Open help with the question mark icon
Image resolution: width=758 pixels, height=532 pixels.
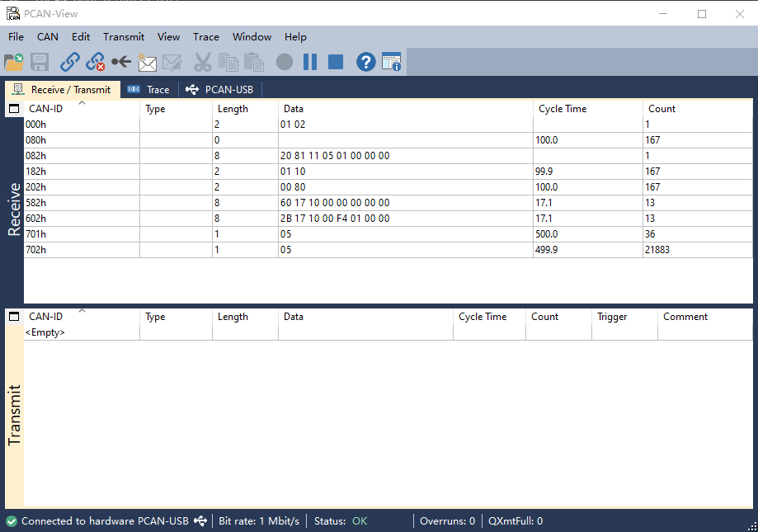(x=365, y=62)
